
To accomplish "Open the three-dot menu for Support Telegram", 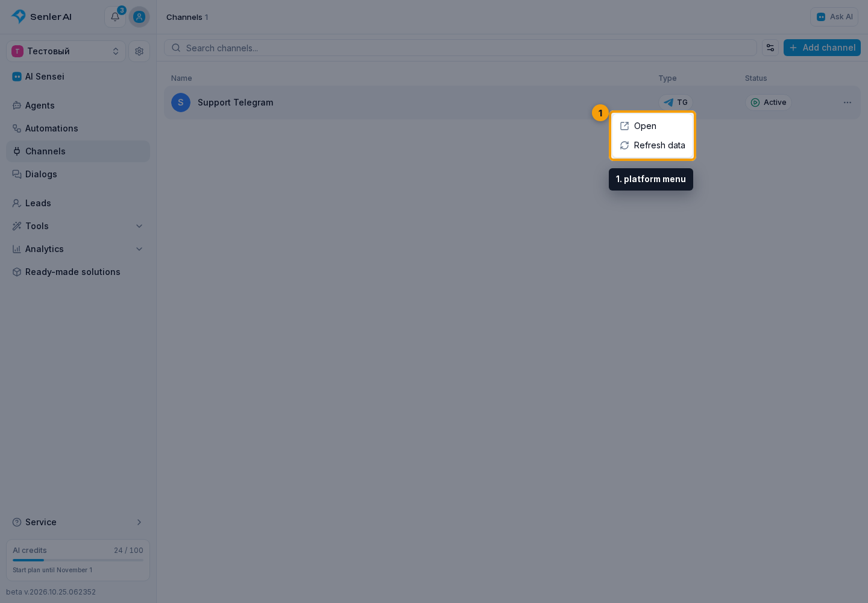I will click(x=848, y=103).
